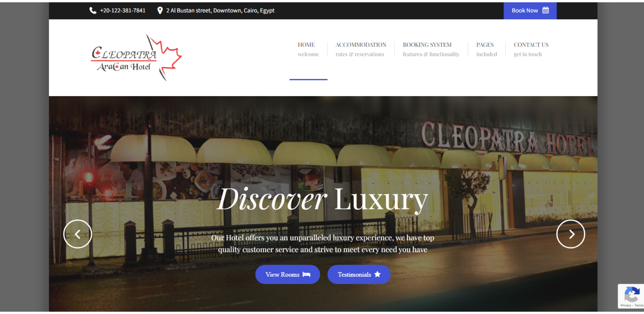Open the Accommodation rates & reservations menu
The image size is (644, 314).
pos(361,49)
